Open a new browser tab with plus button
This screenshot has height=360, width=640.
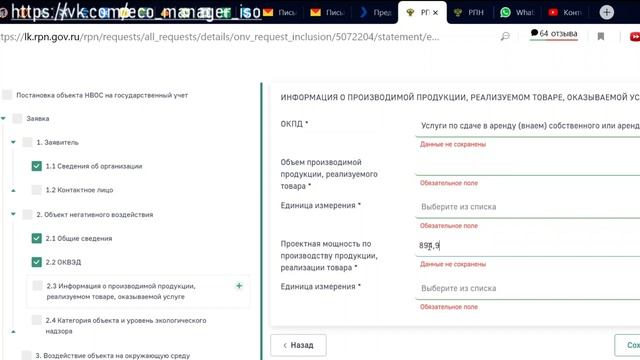point(607,12)
